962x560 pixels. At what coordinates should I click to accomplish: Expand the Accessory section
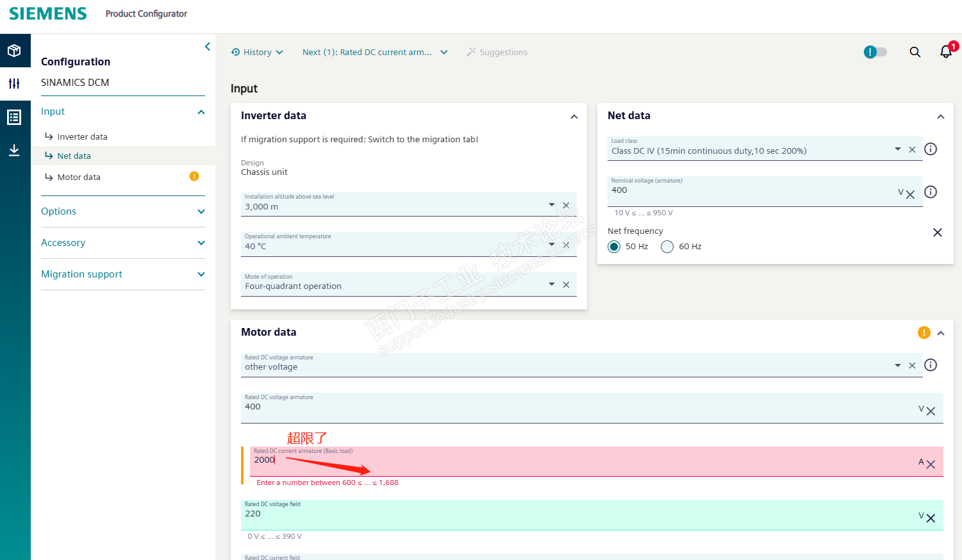(x=201, y=243)
